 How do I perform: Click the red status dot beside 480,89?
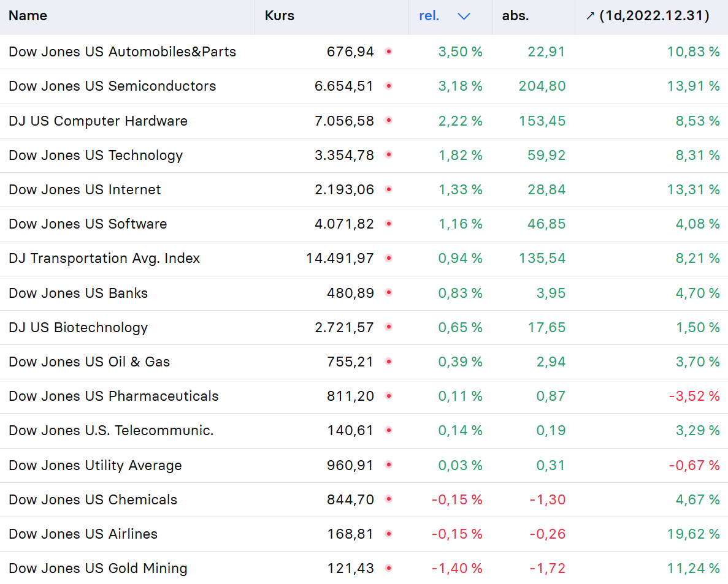pos(389,292)
